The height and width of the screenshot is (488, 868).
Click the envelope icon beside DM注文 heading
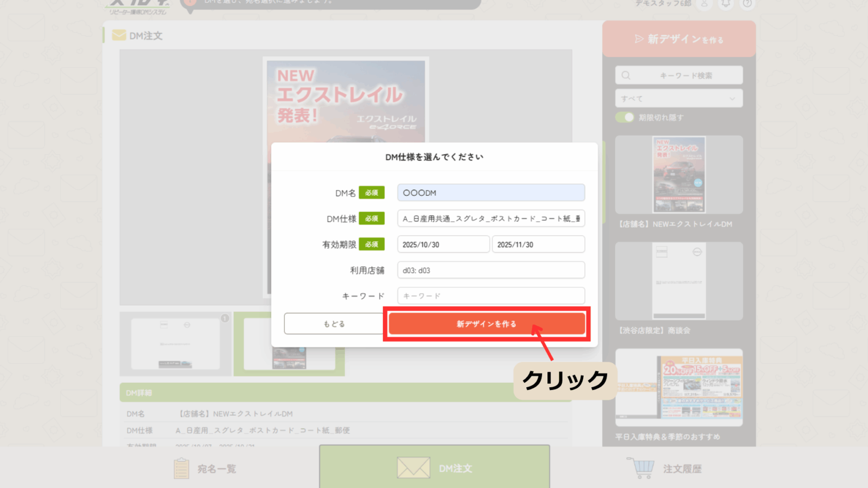118,35
